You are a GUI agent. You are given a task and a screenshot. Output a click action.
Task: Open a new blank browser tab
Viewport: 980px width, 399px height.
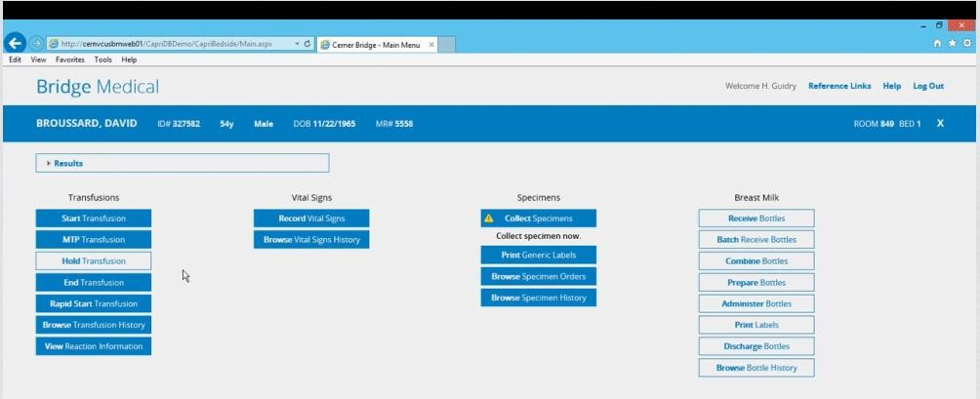(446, 44)
